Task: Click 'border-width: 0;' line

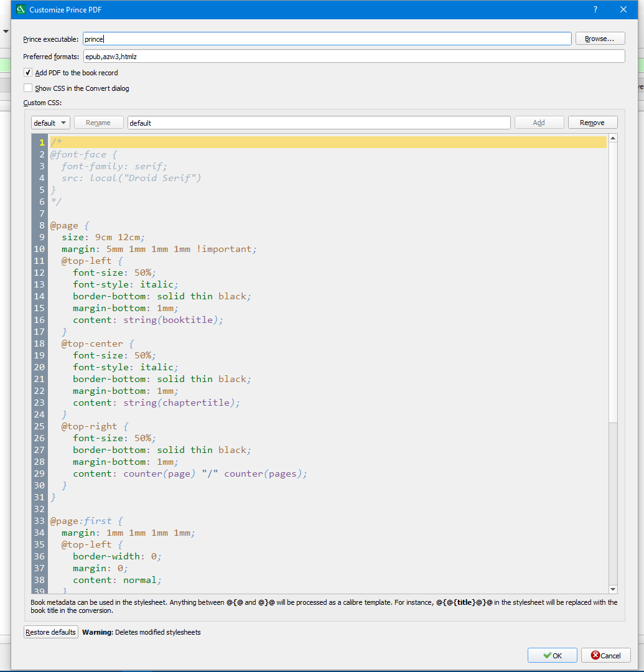Action: [117, 556]
